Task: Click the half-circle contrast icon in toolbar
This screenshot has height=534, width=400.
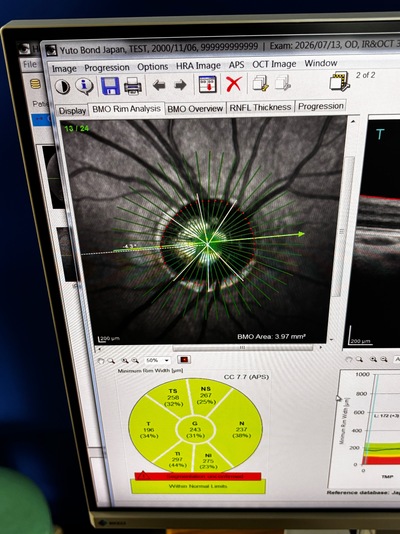Action: 62,87
